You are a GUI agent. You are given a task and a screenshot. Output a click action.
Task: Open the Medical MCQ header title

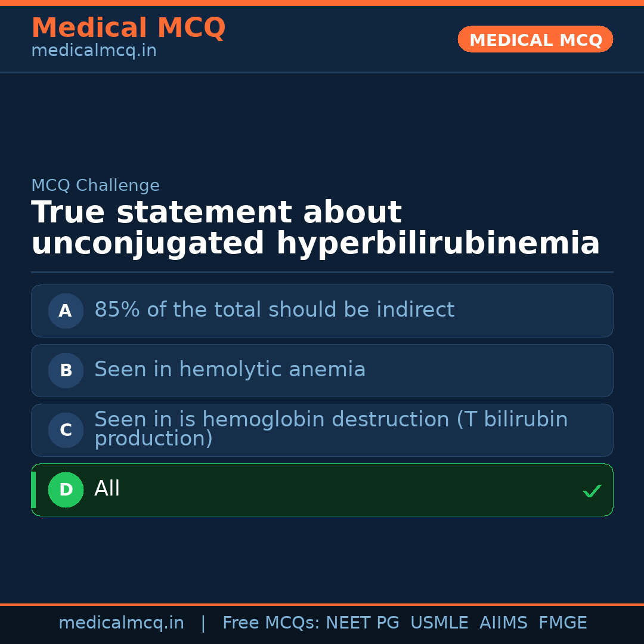click(128, 28)
